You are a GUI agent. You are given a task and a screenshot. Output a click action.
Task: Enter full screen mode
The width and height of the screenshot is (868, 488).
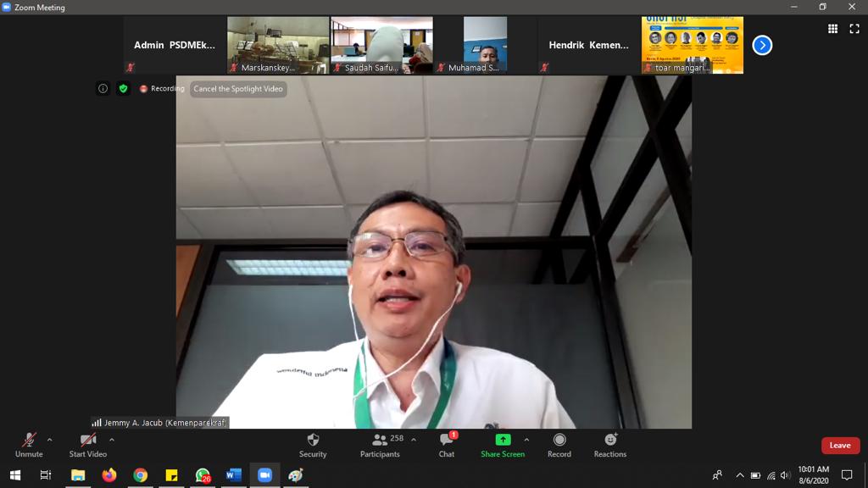854,29
